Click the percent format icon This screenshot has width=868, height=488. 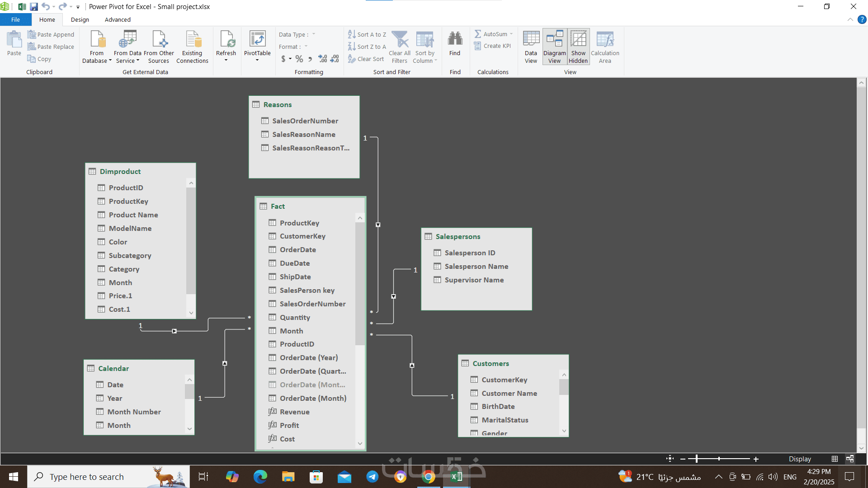point(299,59)
